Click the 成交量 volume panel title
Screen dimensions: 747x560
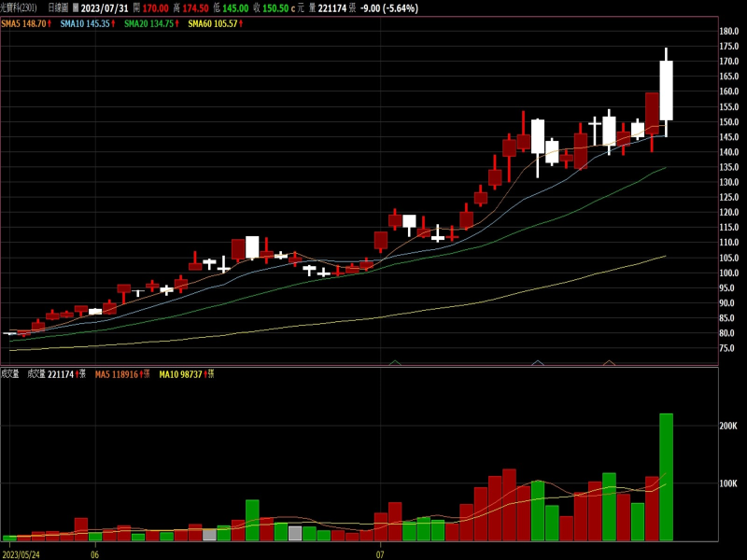click(9, 374)
